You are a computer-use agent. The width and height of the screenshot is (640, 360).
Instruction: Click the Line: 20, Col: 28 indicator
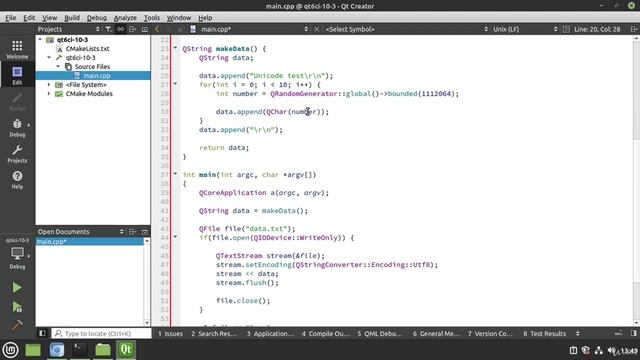click(x=597, y=29)
